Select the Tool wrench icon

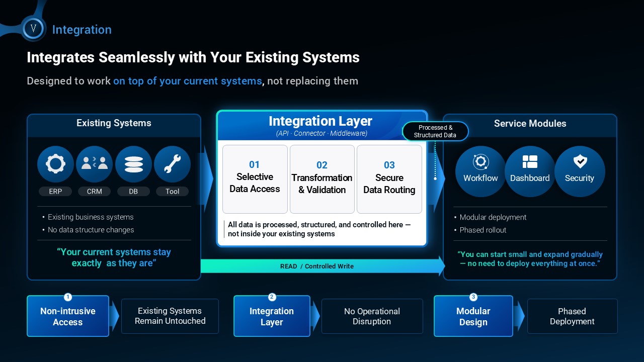pyautogui.click(x=172, y=164)
